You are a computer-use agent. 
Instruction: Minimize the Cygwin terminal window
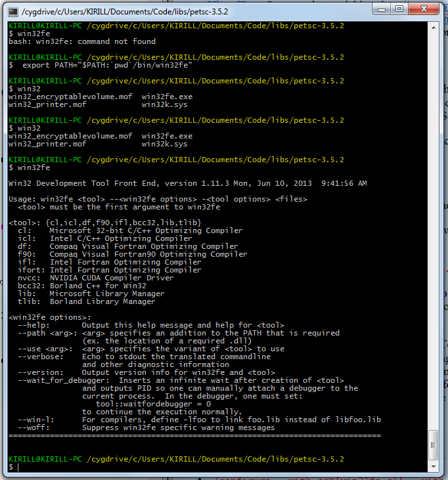pos(382,9)
